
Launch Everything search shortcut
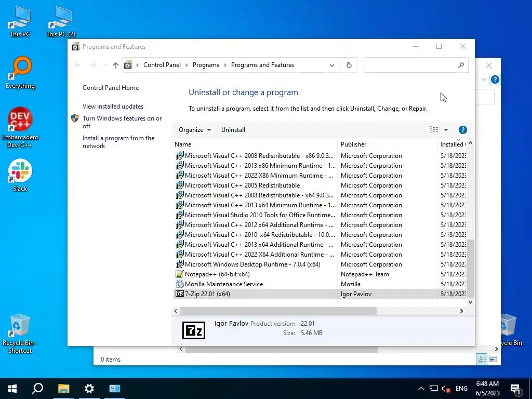(20, 73)
